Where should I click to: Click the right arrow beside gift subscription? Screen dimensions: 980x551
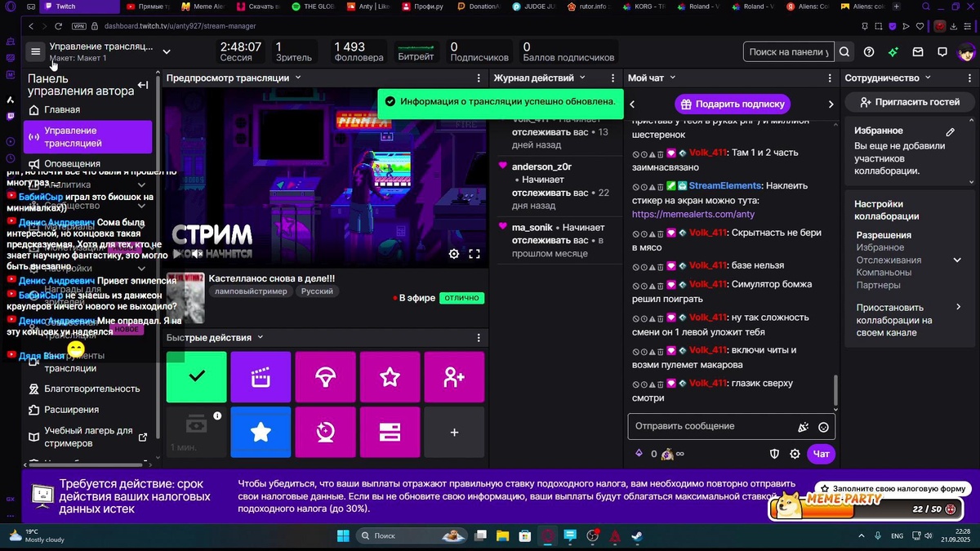click(x=831, y=104)
